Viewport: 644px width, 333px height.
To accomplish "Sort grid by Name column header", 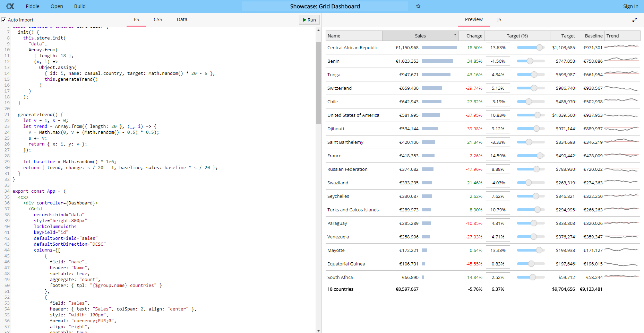I will click(354, 36).
